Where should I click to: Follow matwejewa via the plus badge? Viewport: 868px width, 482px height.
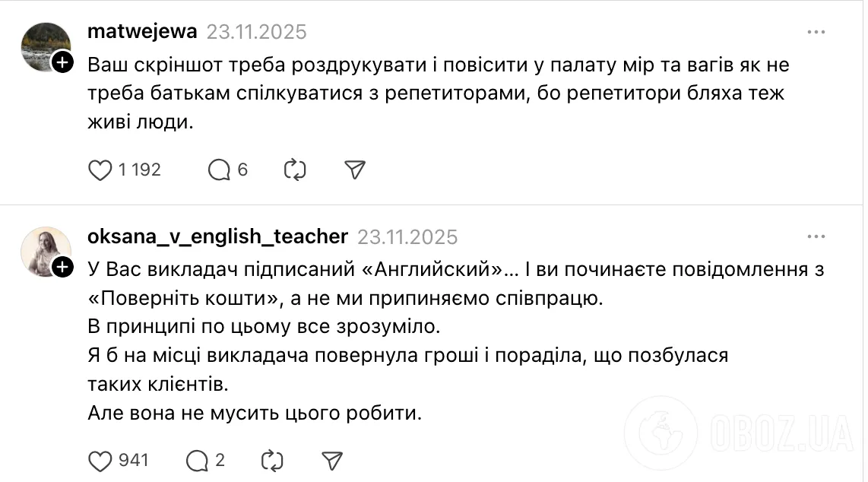[x=61, y=62]
